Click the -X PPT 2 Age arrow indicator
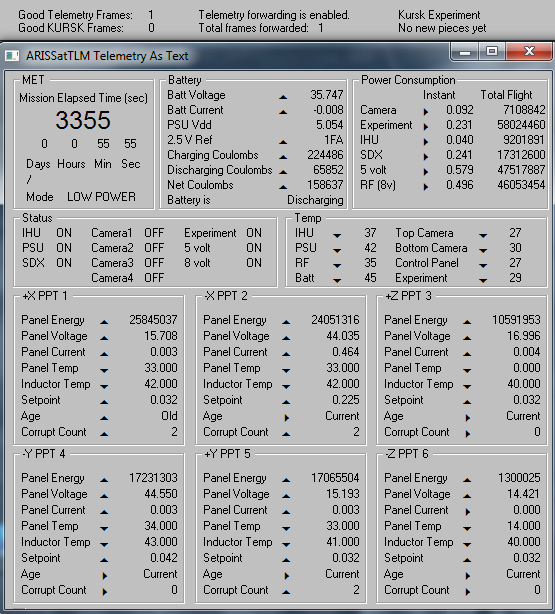Image resolution: width=555 pixels, height=614 pixels. point(287,418)
